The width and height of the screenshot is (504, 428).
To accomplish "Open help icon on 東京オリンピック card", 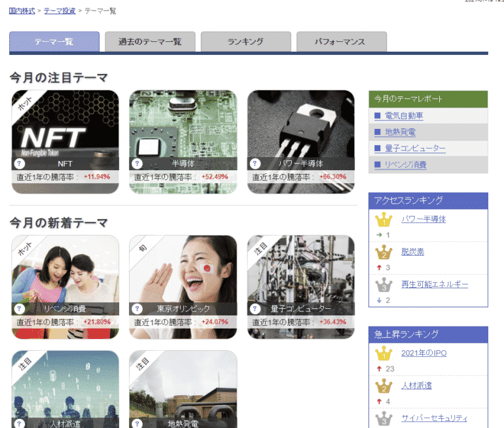I will point(137,309).
